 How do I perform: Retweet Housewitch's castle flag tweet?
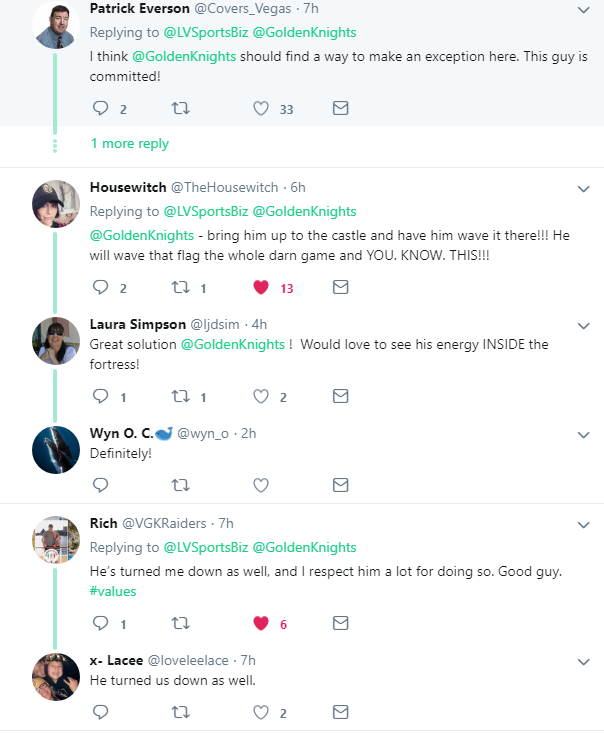click(181, 287)
